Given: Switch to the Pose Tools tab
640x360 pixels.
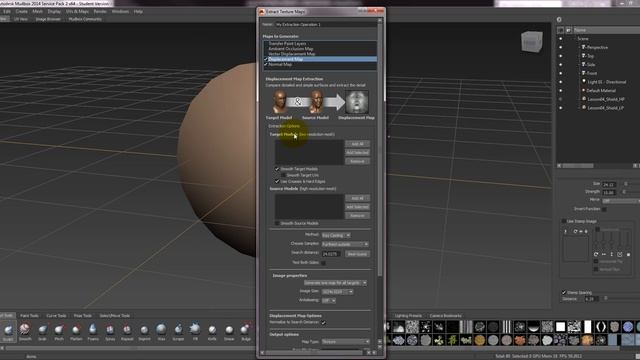Looking at the screenshot, I should 83,316.
